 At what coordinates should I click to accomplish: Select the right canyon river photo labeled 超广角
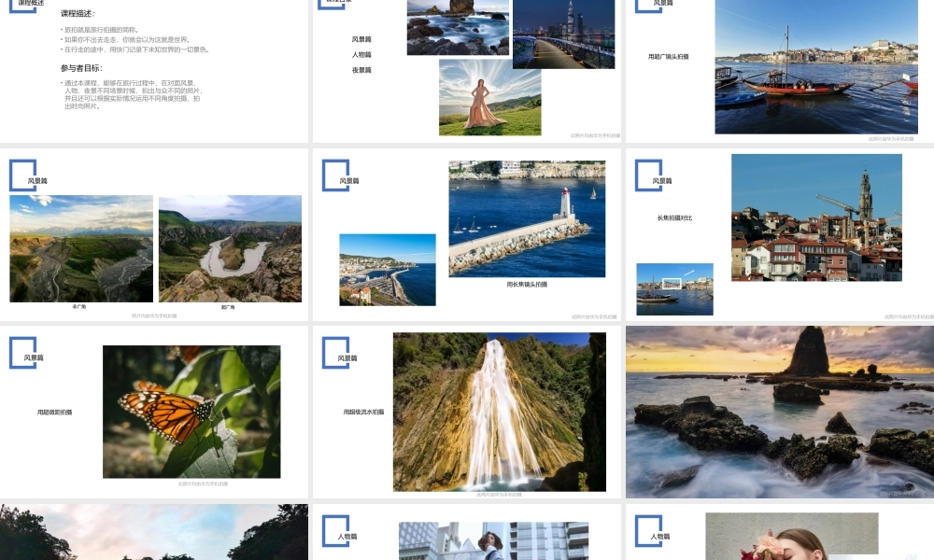[x=230, y=248]
